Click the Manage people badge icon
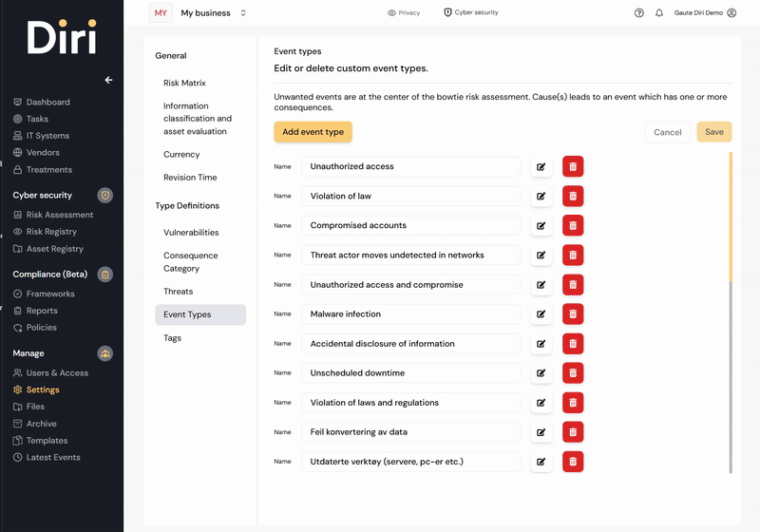The image size is (760, 532). 105,353
